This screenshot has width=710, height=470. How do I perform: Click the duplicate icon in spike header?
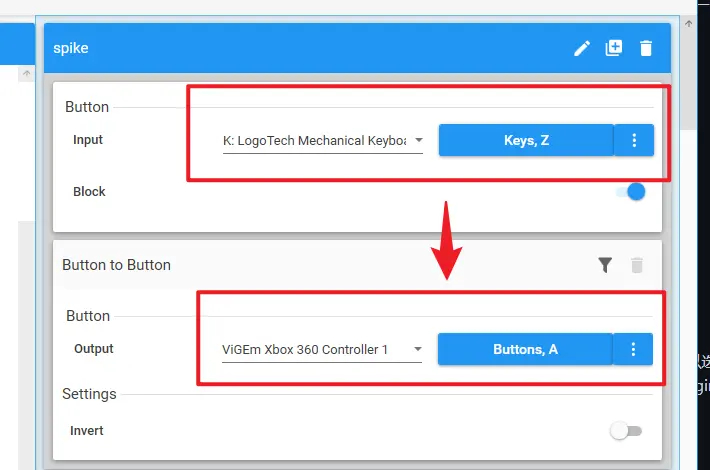tap(614, 48)
